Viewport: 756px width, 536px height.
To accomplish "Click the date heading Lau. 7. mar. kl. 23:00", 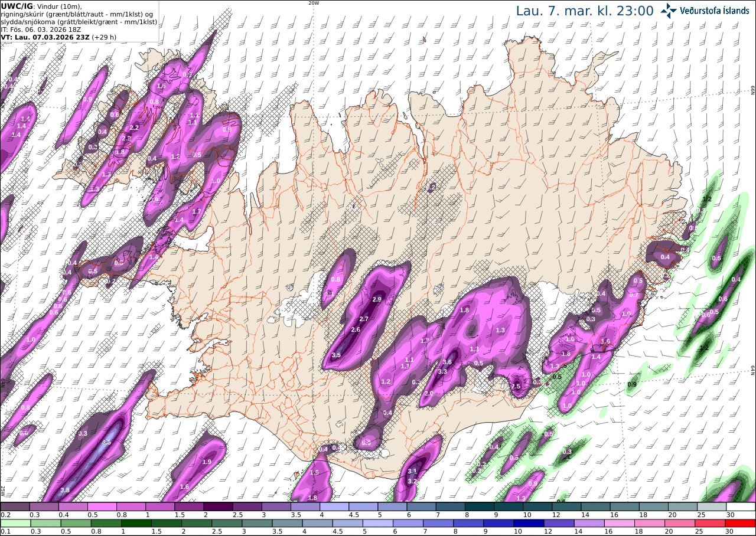I will point(585,11).
